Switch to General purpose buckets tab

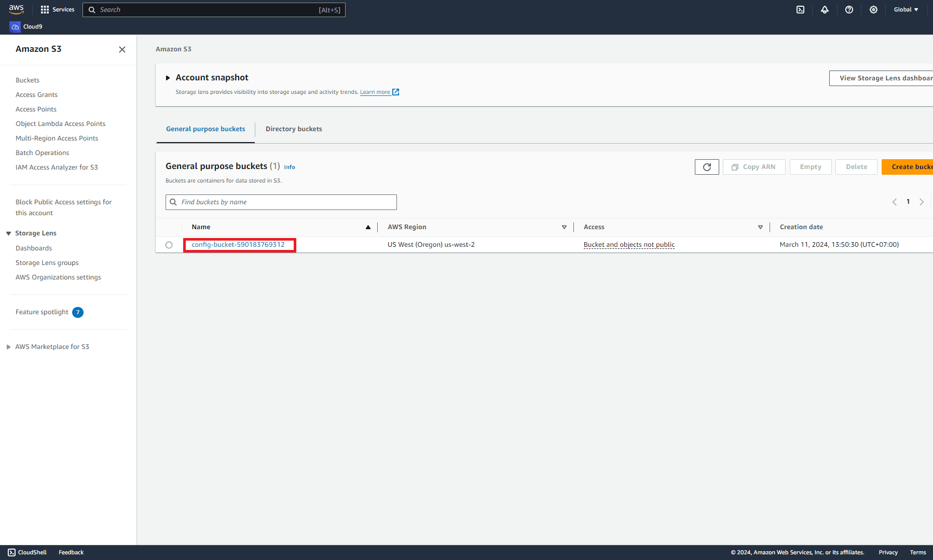tap(205, 129)
